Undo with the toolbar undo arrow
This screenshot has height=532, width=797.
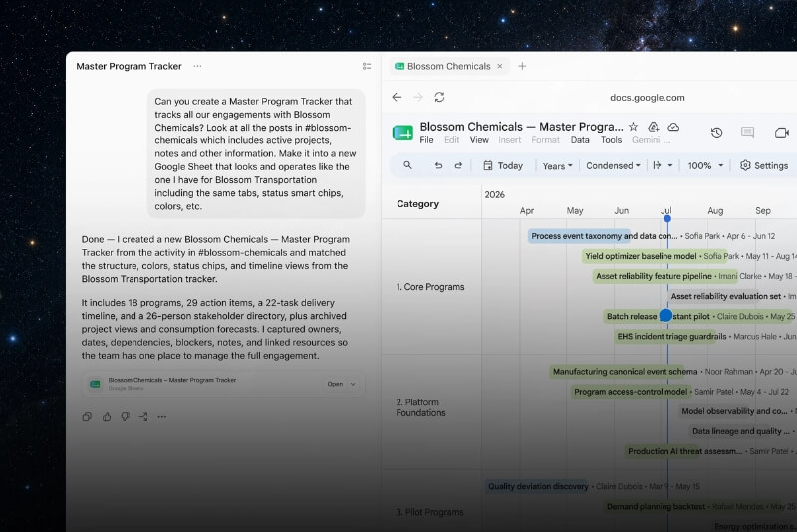point(438,165)
